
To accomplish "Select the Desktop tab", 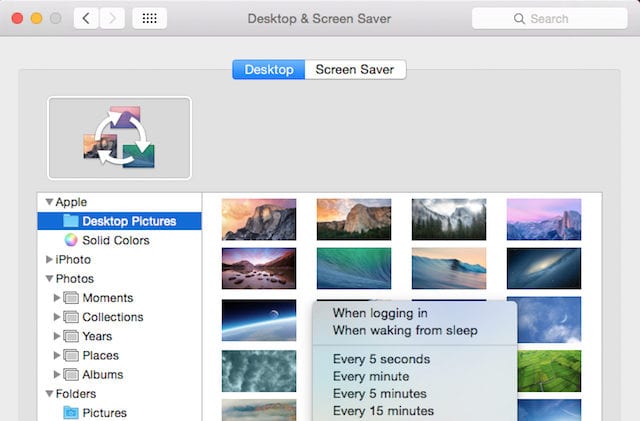I will click(269, 70).
